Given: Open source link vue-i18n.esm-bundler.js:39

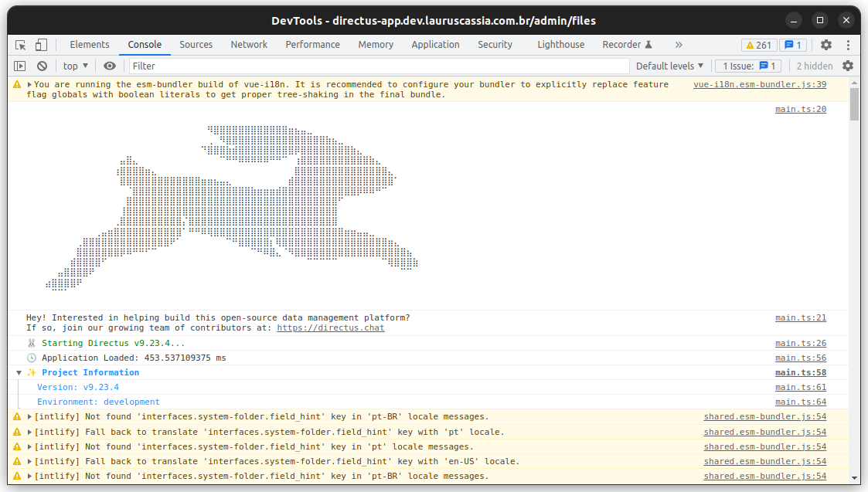Looking at the screenshot, I should pos(760,85).
